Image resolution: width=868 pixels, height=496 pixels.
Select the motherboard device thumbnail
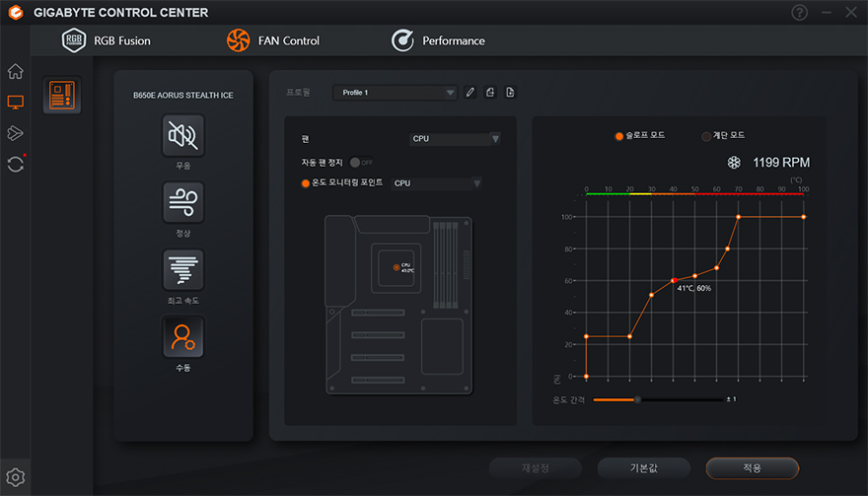pos(62,95)
